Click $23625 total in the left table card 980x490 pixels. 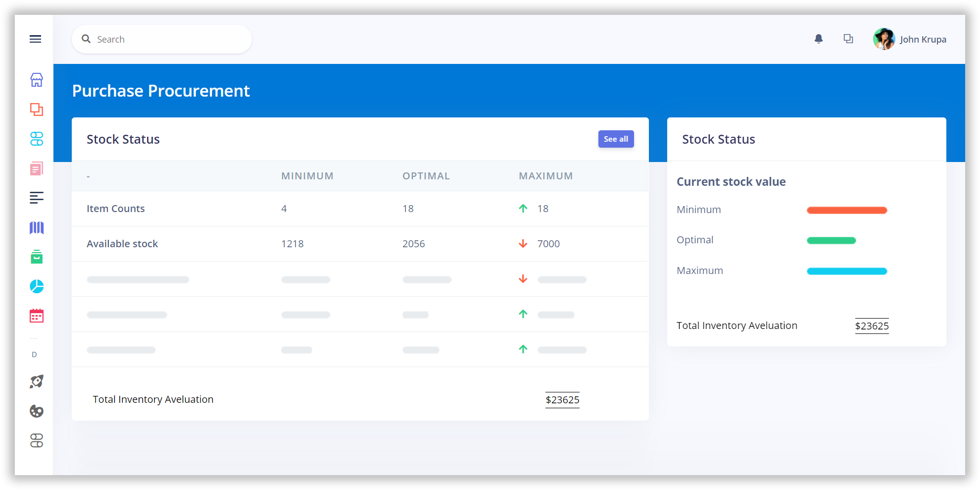(562, 400)
